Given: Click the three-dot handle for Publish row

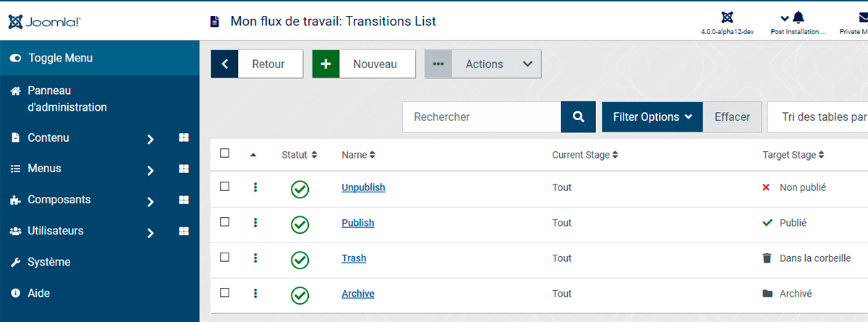Looking at the screenshot, I should (x=255, y=223).
